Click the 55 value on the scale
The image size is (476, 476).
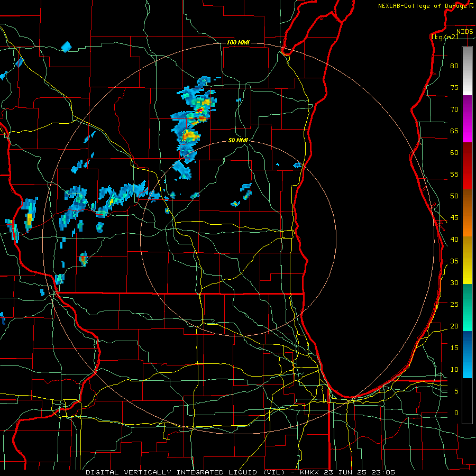click(x=454, y=174)
